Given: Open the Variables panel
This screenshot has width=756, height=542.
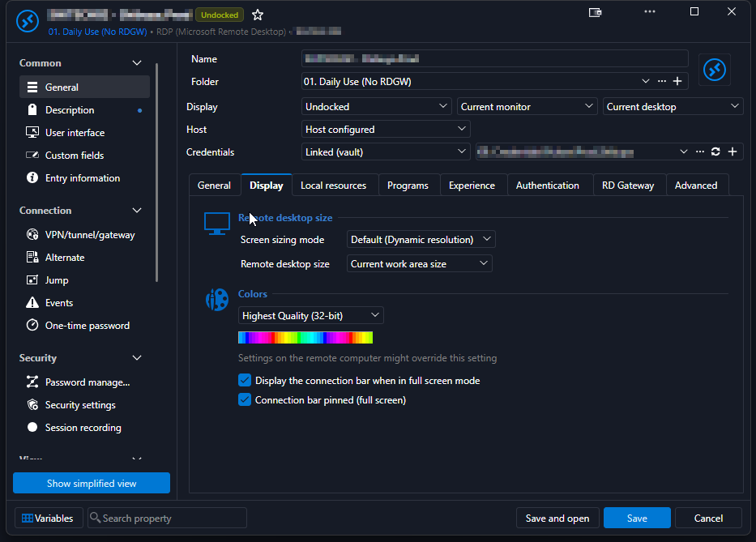Looking at the screenshot, I should click(x=49, y=518).
